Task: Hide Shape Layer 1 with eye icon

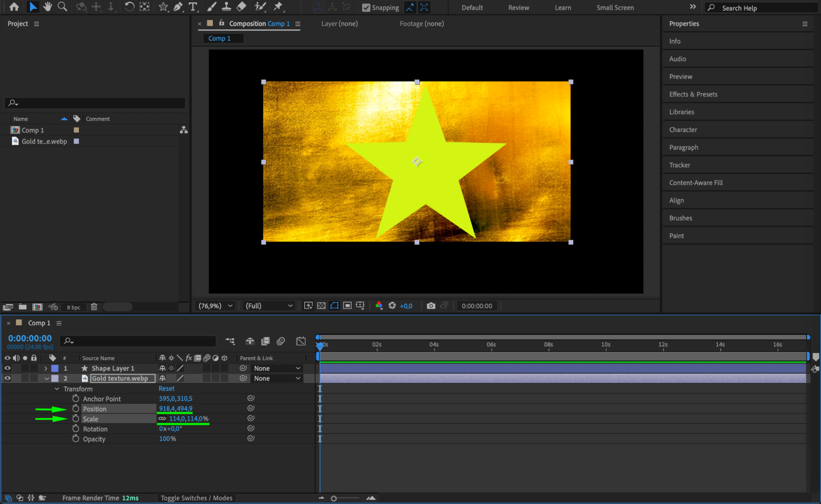Action: (7, 368)
